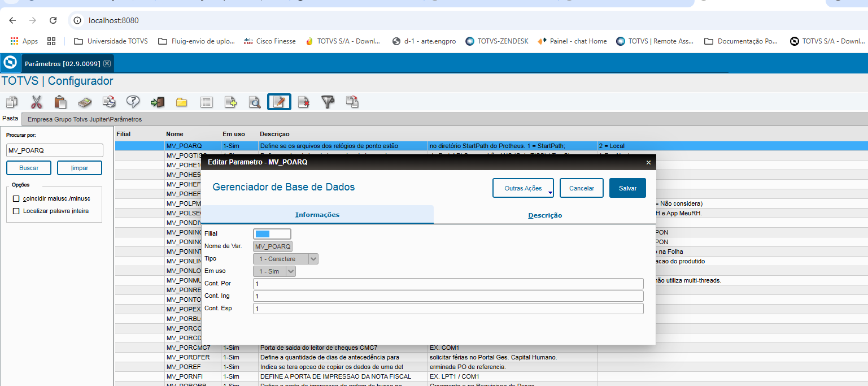Open the calculator tool icon
Screen dimensions: 868x386
tap(85, 102)
